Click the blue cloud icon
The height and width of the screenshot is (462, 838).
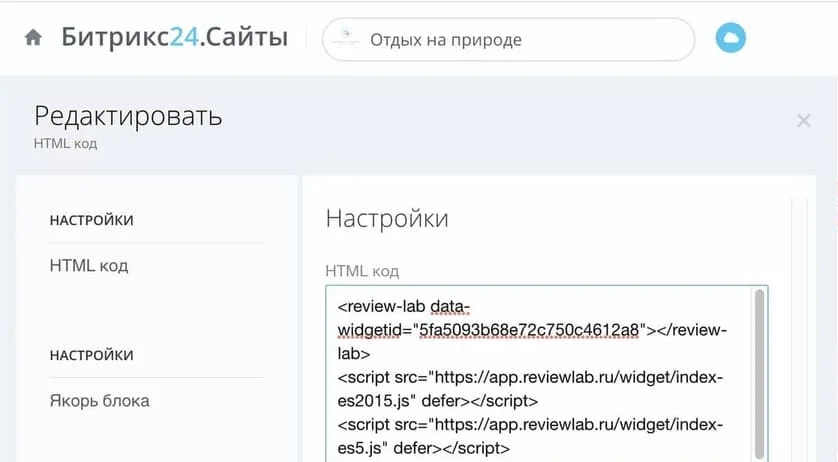tap(731, 38)
